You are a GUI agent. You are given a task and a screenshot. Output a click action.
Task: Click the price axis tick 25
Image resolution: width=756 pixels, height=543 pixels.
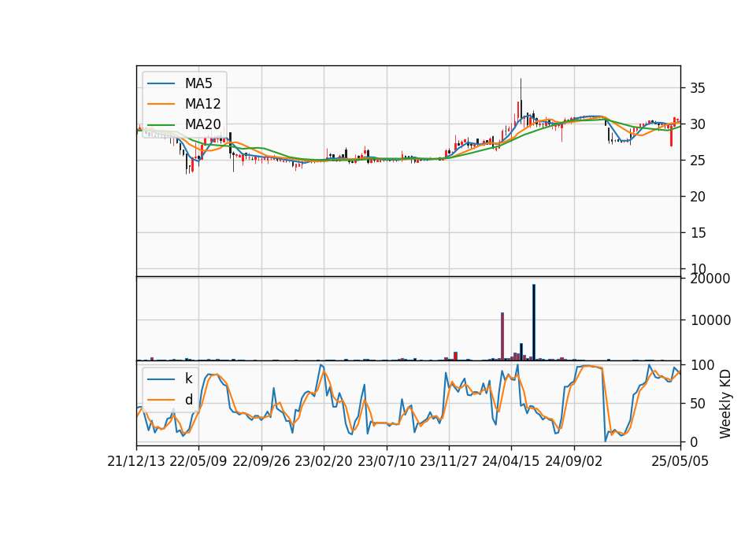coord(698,161)
